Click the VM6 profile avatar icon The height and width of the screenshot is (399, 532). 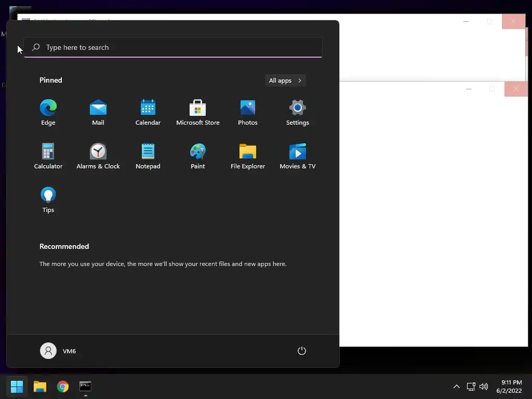tap(48, 351)
